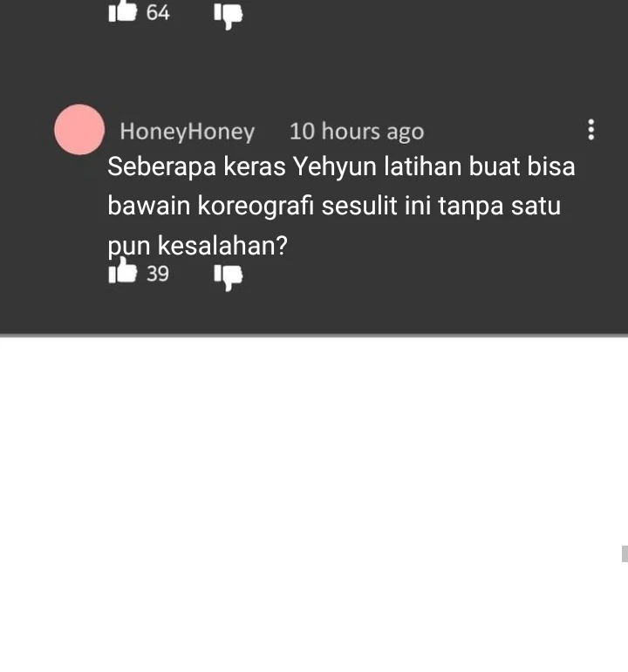Click the word 'sesulit' in the comment
This screenshot has height=672, width=628.
pos(359,206)
